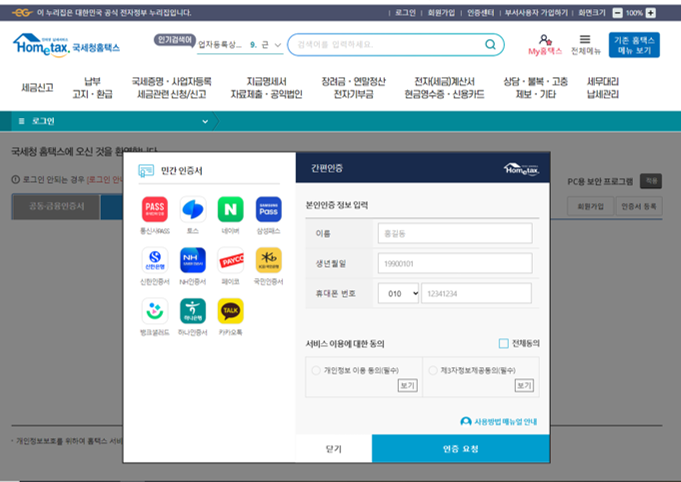Select 제3자정보제공동의(필수) radio
The height and width of the screenshot is (482, 681).
pos(433,370)
